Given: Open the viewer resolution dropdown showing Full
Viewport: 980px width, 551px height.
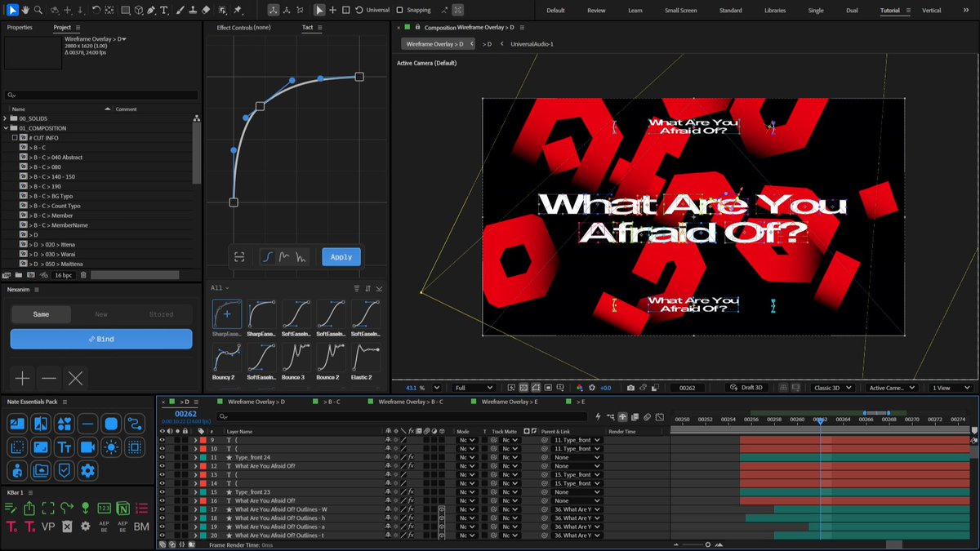Looking at the screenshot, I should pos(474,388).
